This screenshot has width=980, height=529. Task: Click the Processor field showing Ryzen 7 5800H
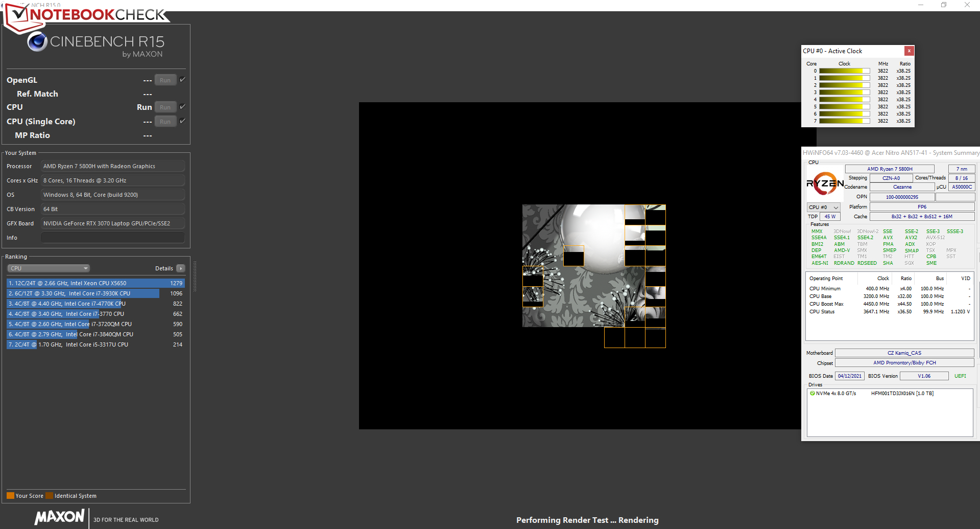(x=112, y=166)
